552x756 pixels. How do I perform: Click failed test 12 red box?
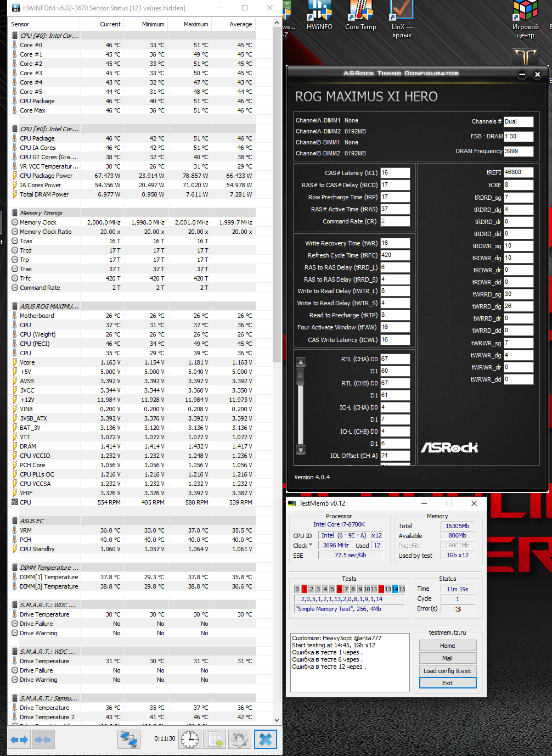pos(381,589)
